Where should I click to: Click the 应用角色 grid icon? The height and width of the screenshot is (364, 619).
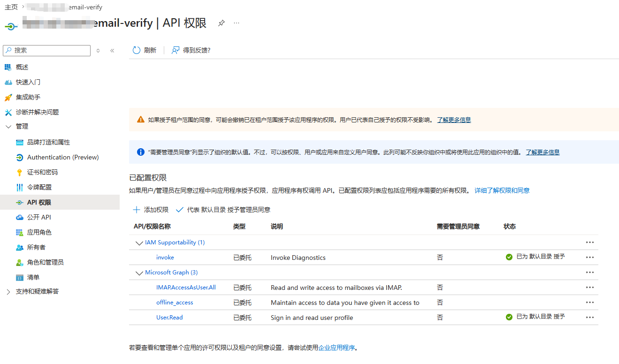point(19,232)
